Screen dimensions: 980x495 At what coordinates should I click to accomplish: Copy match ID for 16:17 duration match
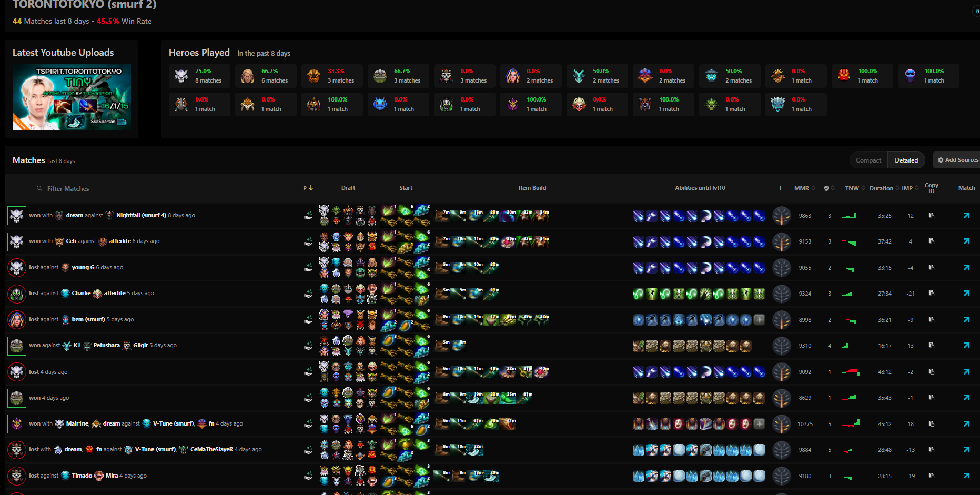[x=931, y=346]
